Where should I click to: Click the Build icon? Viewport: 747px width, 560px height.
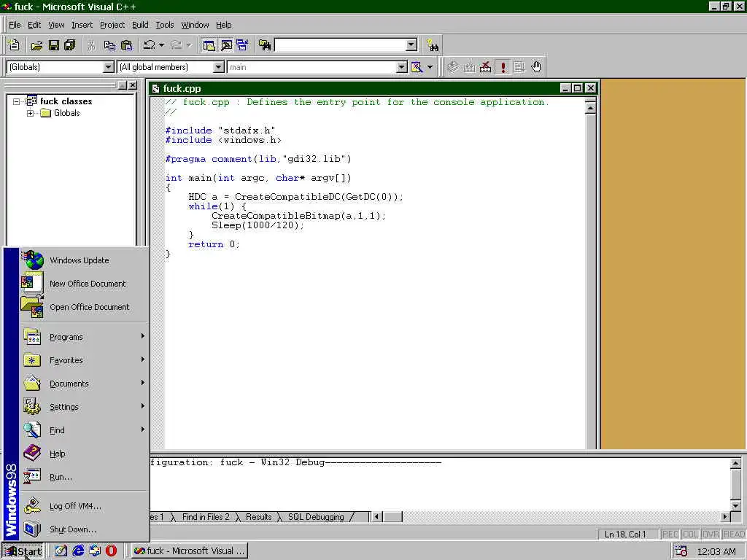469,67
